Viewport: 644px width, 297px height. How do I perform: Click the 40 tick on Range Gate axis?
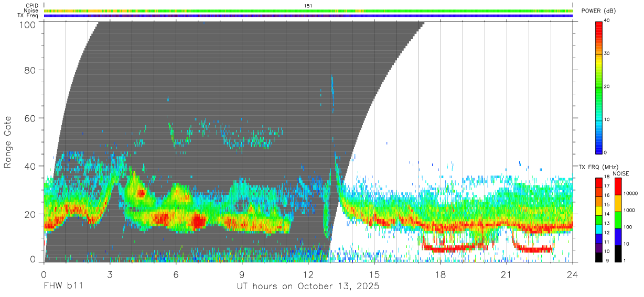click(x=30, y=166)
